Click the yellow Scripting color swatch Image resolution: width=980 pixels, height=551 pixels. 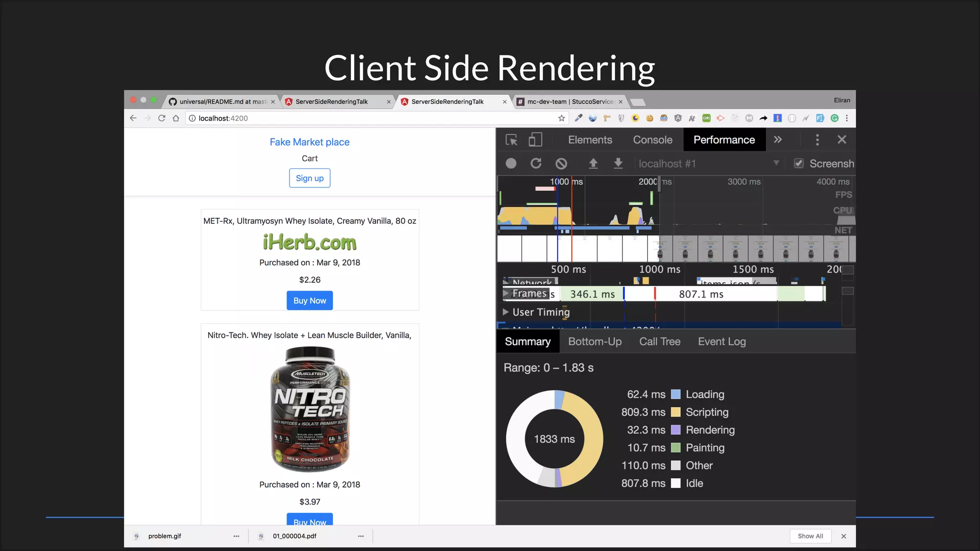[676, 412]
